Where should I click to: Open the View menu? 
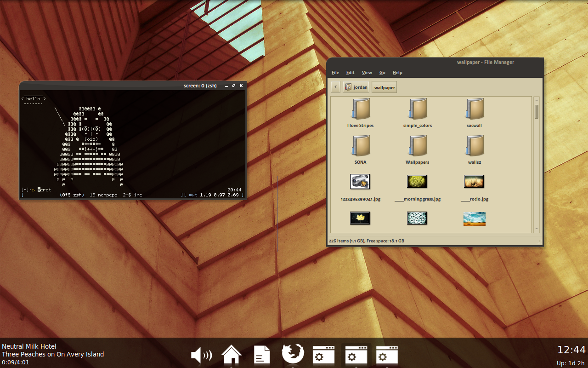tap(367, 73)
